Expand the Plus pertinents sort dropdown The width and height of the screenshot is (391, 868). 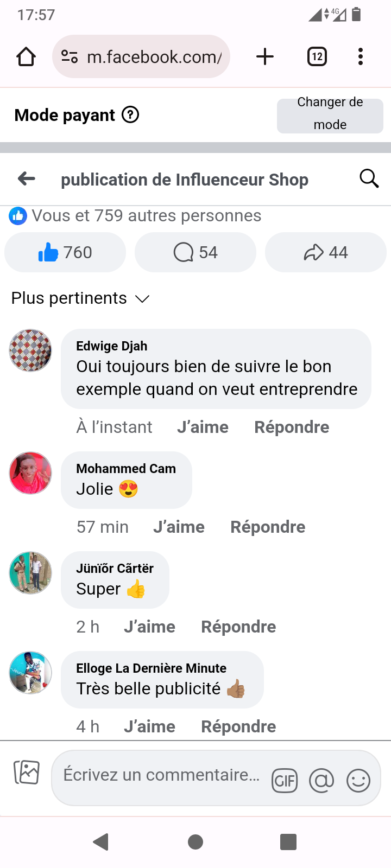pyautogui.click(x=80, y=298)
